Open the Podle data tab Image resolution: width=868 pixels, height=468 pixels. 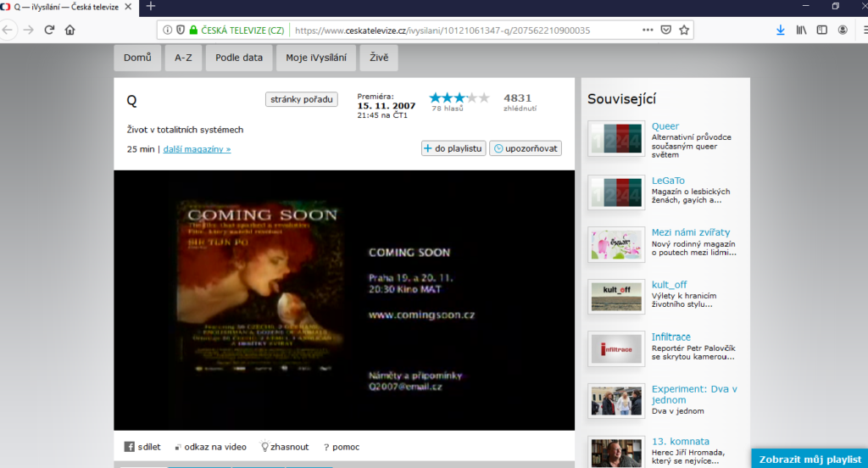tap(239, 58)
